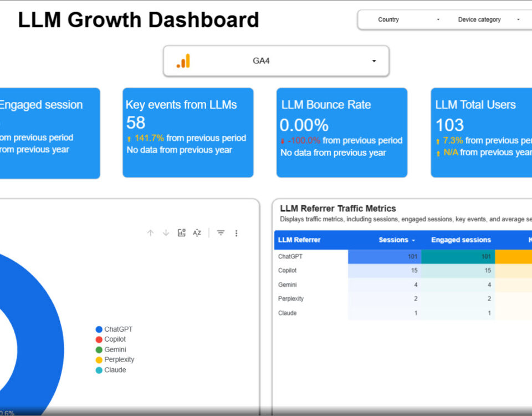Click the up arrow beside 7.3%
Viewport: 532px width, 416px height.
pyautogui.click(x=438, y=141)
